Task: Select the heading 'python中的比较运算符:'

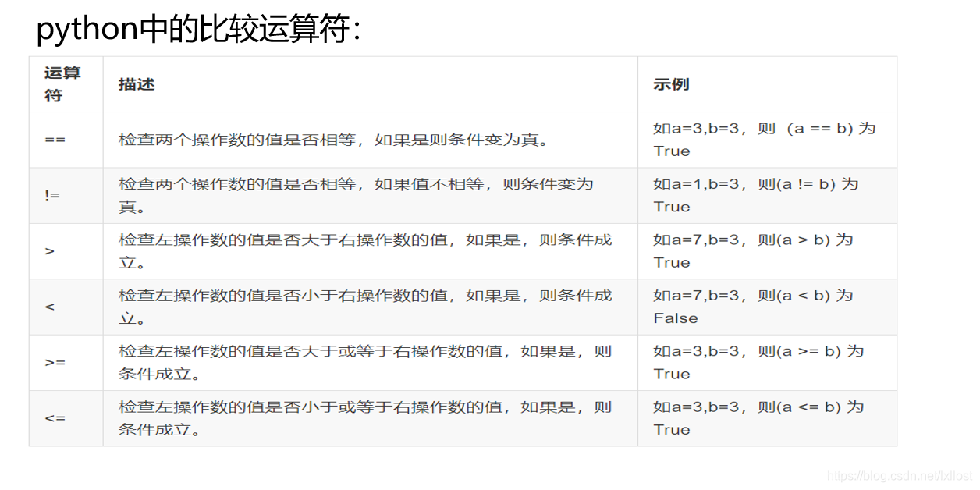Action: (x=199, y=30)
